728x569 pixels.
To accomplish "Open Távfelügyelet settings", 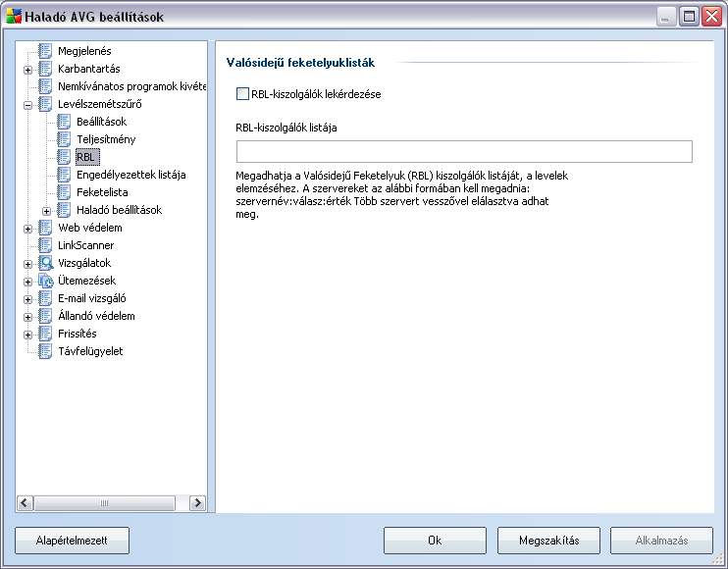I will (90, 351).
